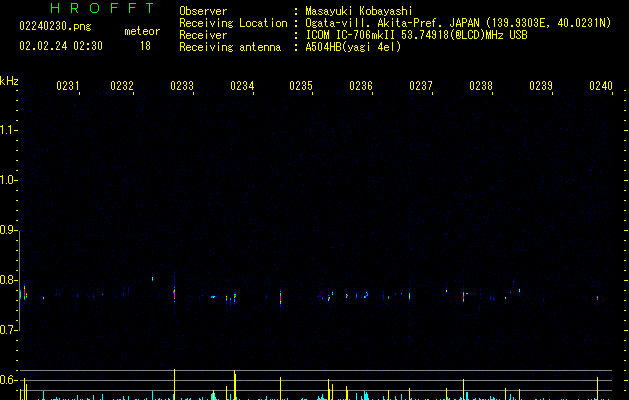Click the 0.9 kHz axis label
Viewport: 629px width, 400px height.
[8, 230]
